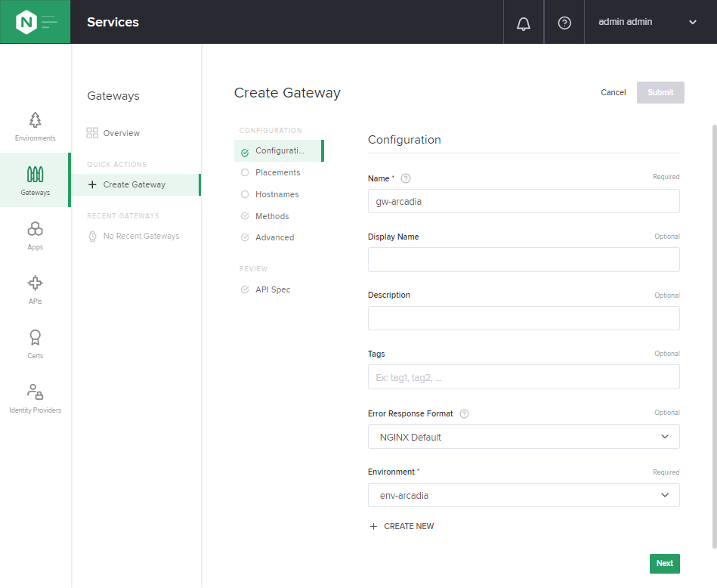Click the NGINX logo menu icon

pyautogui.click(x=36, y=21)
